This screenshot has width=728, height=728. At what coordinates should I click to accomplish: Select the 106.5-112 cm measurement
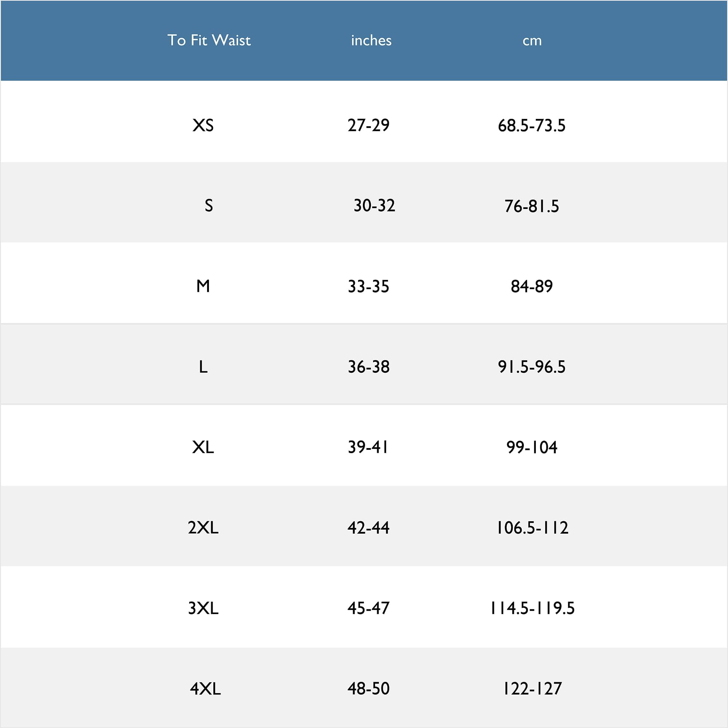532,528
